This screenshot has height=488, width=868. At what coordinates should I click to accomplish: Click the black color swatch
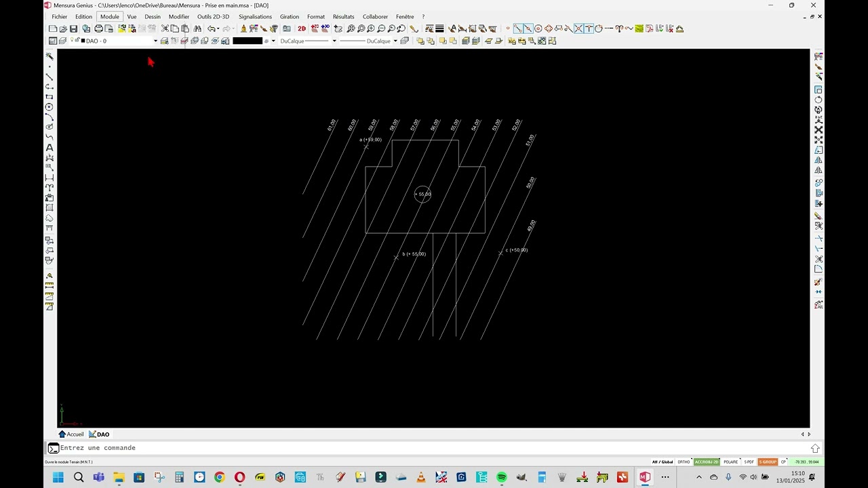pyautogui.click(x=248, y=41)
